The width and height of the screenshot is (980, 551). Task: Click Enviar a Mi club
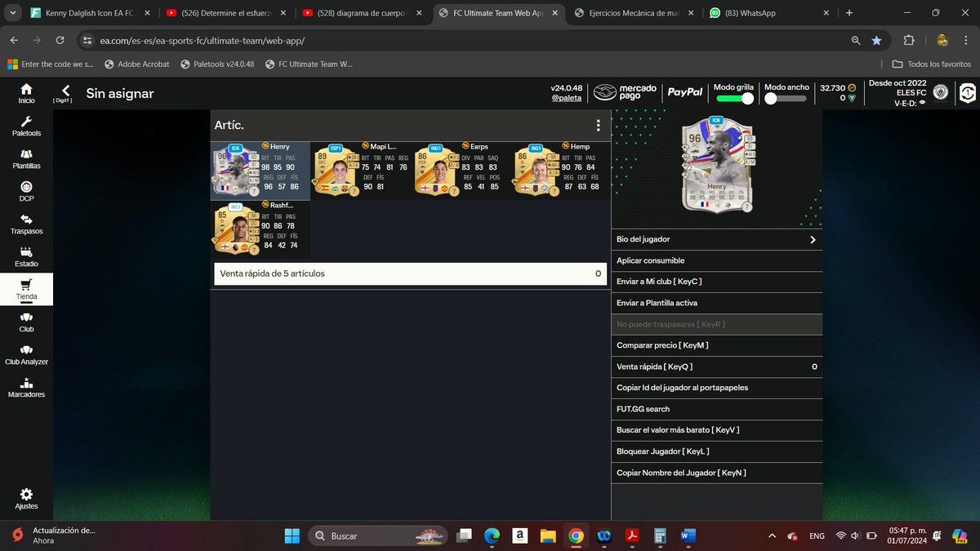718,282
